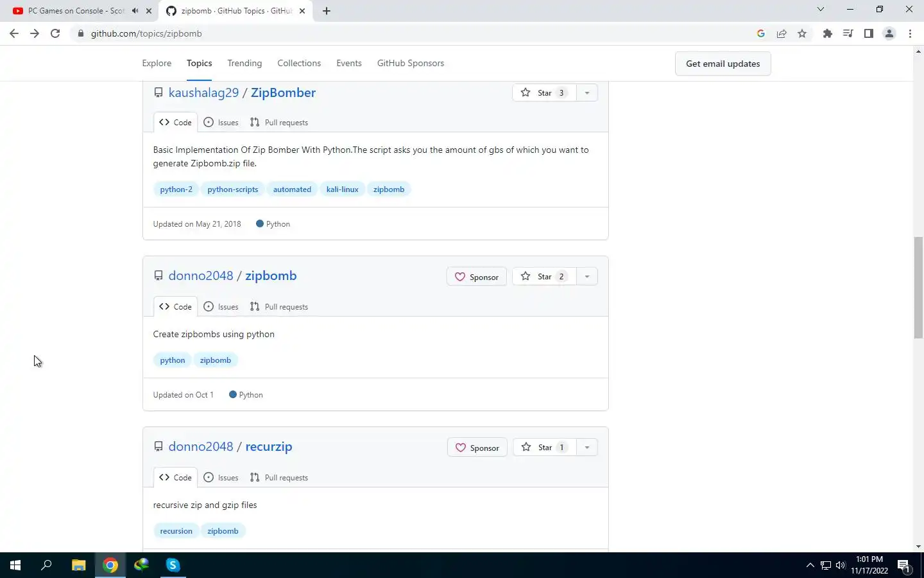
Task: Click the site lock icon in address bar
Action: pyautogui.click(x=81, y=33)
